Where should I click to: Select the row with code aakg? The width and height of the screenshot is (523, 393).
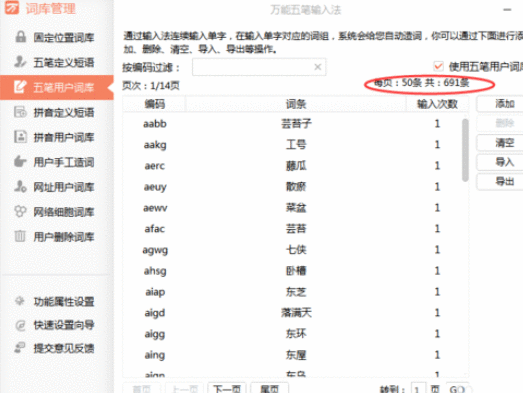[x=293, y=145]
